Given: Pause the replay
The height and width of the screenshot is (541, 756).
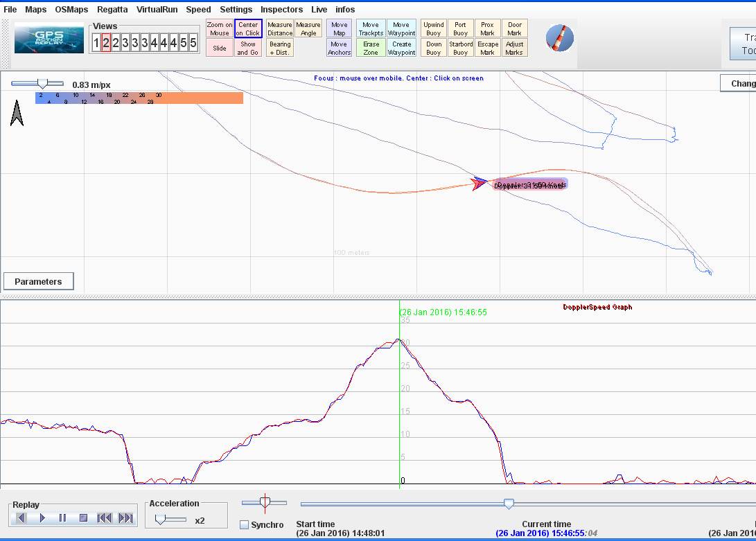Looking at the screenshot, I should (62, 517).
